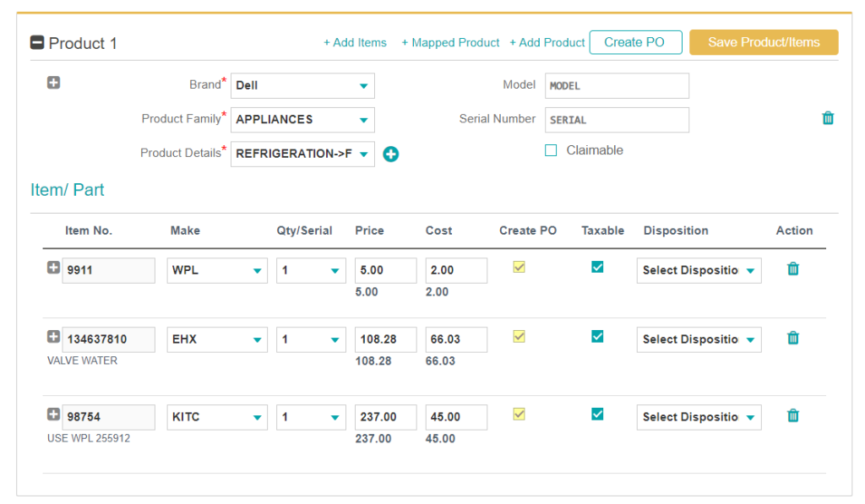Uncheck Taxable for item 9911
Viewport: 865px width, 504px height.
click(597, 268)
